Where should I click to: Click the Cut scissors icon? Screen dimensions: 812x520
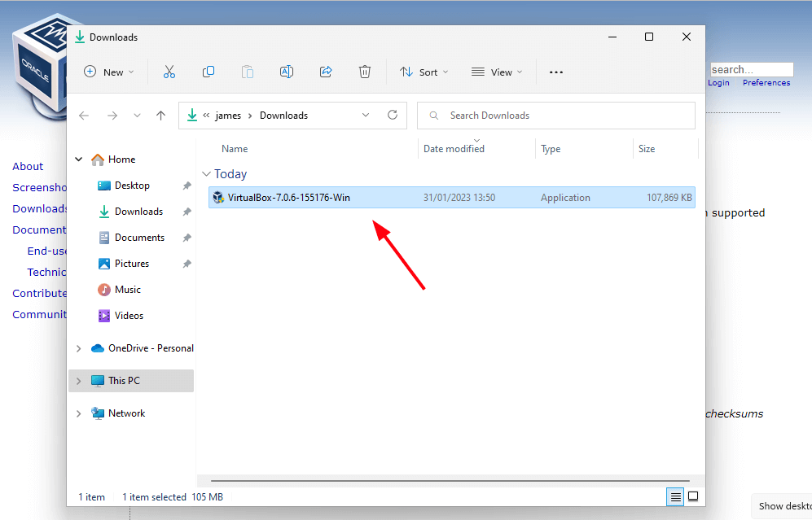click(x=169, y=72)
